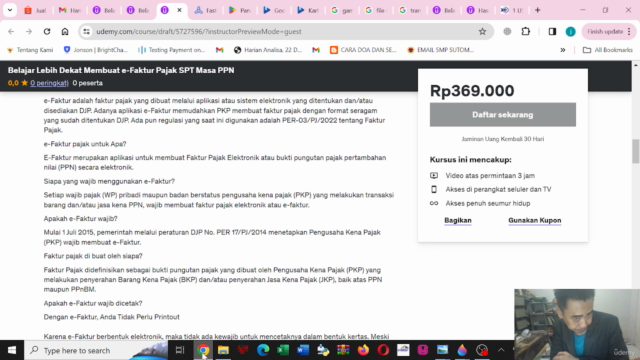Open the Harian Analisa bookmark
640x360 pixels.
pos(268,50)
